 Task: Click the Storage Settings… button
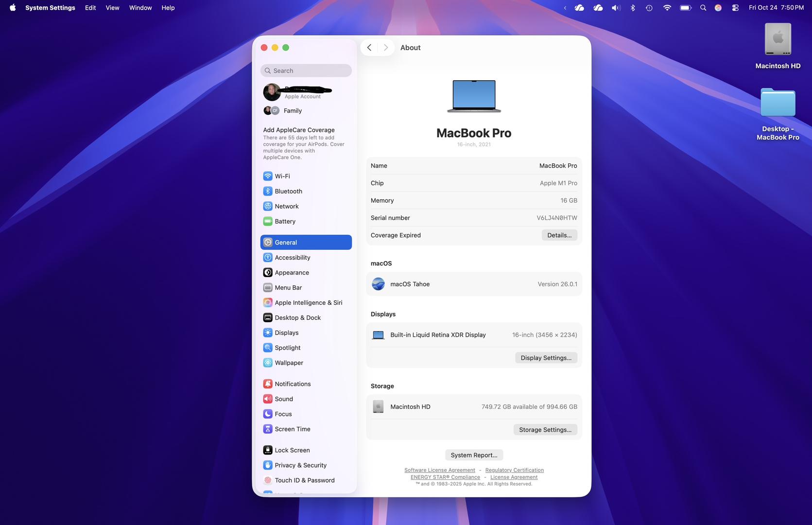pos(545,430)
